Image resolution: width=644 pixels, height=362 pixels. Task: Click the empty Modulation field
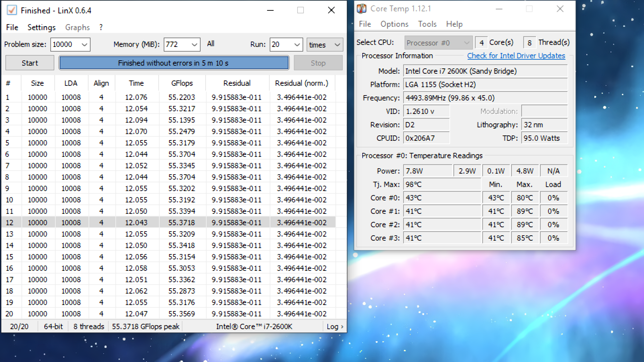pos(544,111)
